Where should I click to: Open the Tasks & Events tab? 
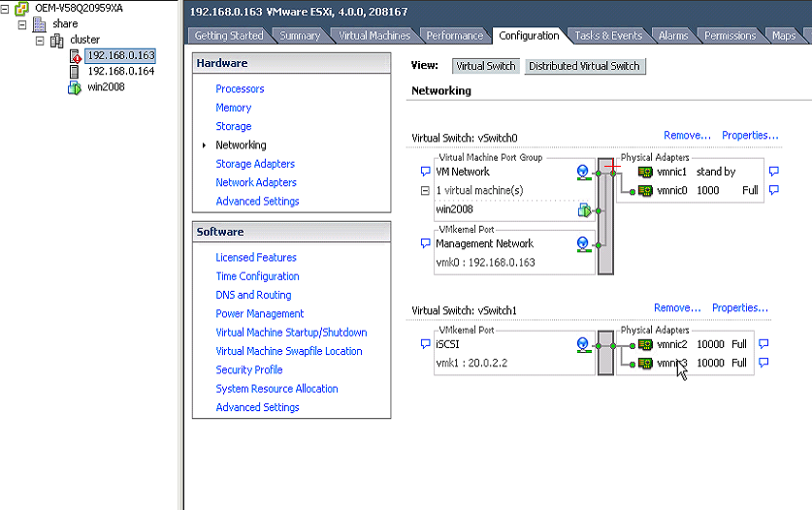pos(608,36)
